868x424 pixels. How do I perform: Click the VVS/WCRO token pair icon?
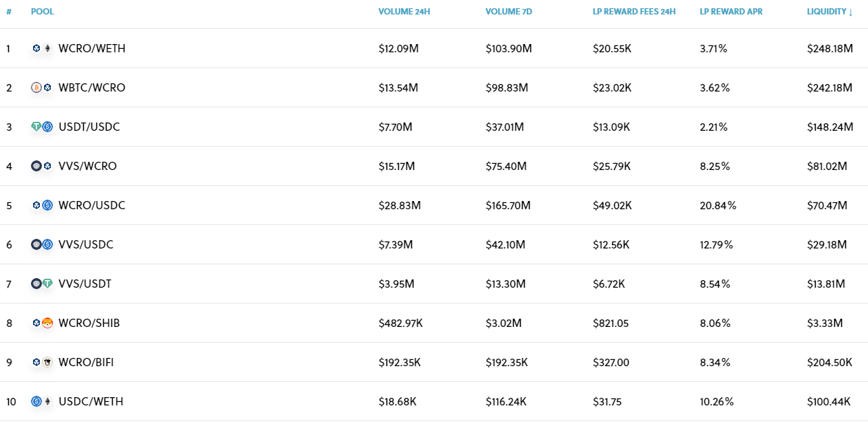42,166
